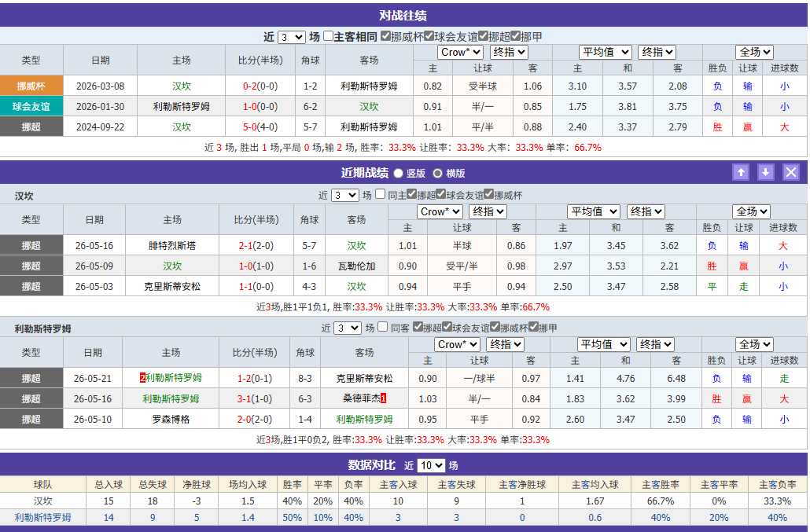This screenshot has width=810, height=532.
Task: Open 近3场 dropdown in 对战往绩 header
Action: (291, 37)
